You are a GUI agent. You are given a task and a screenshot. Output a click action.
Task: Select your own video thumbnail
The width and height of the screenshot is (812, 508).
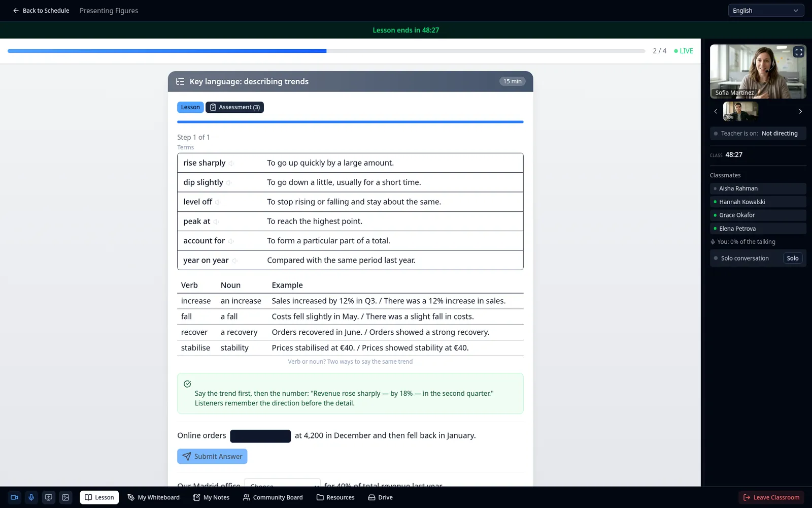[740, 111]
